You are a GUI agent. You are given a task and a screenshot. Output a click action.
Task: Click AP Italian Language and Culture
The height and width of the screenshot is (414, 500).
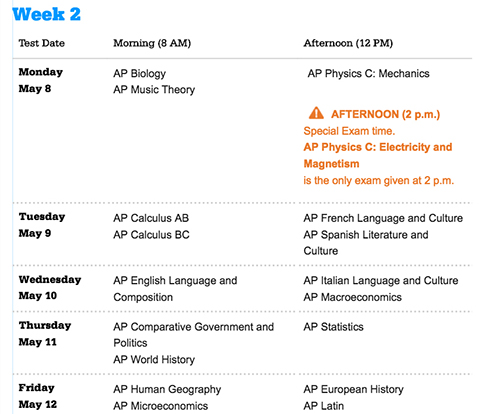(381, 280)
